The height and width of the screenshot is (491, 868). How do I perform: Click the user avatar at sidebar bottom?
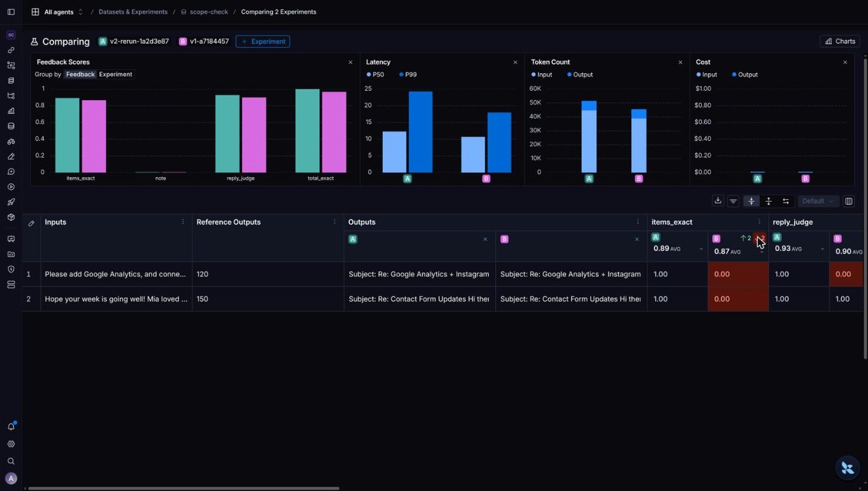[11, 478]
